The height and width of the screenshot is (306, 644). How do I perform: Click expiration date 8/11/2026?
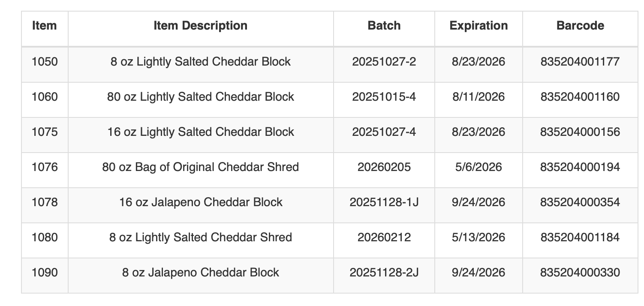point(478,97)
